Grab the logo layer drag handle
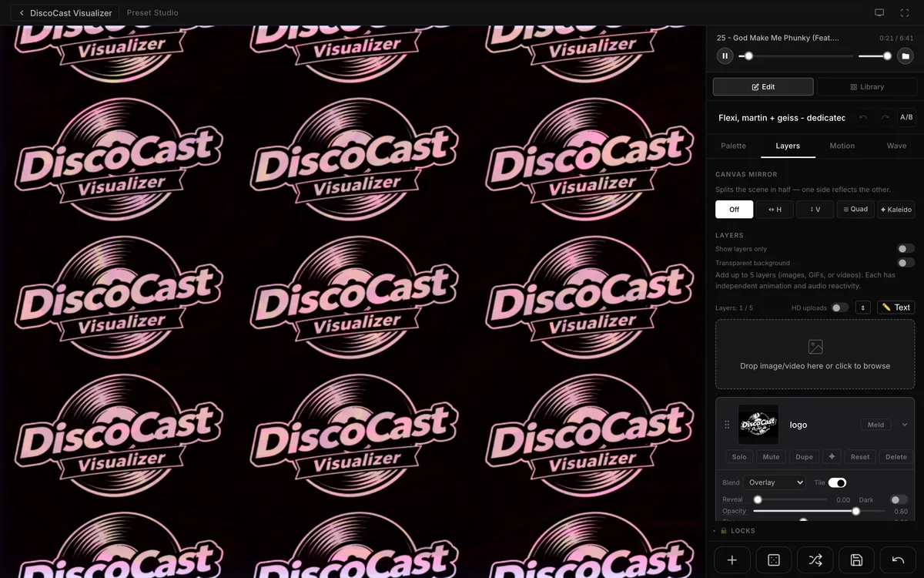Viewport: 924px width, 578px height. click(727, 425)
